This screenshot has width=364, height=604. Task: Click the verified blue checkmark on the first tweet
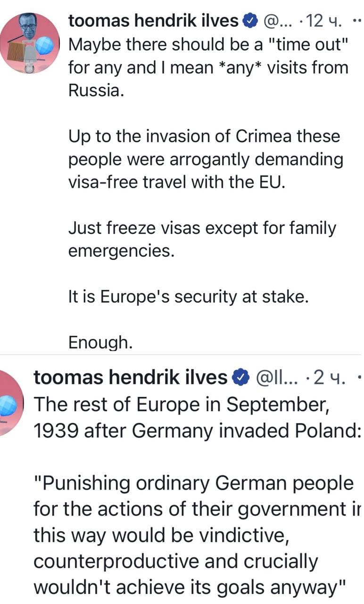click(x=250, y=20)
